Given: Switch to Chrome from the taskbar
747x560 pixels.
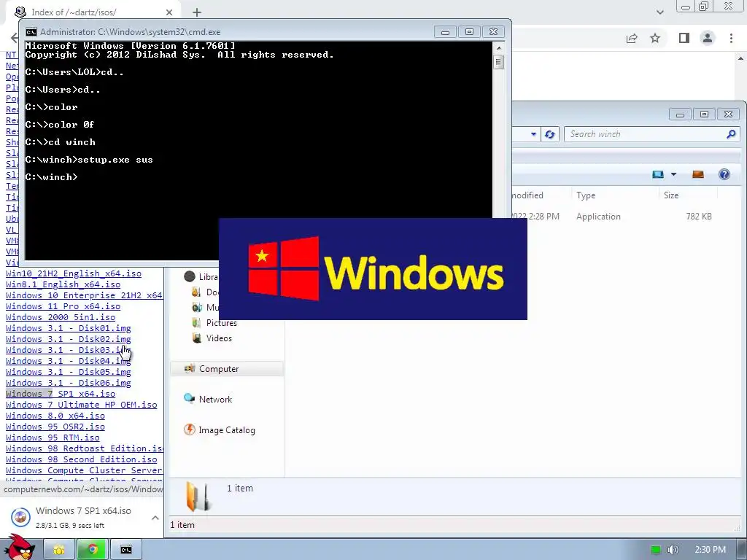Looking at the screenshot, I should [93, 550].
